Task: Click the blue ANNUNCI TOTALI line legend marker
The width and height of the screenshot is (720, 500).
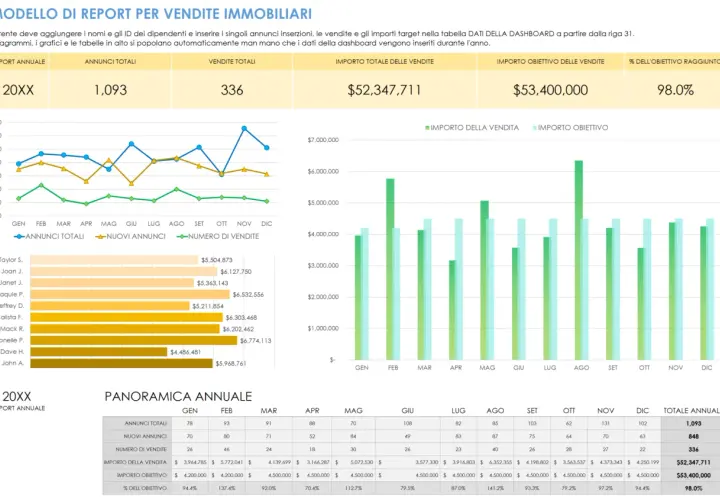Action: coord(19,236)
